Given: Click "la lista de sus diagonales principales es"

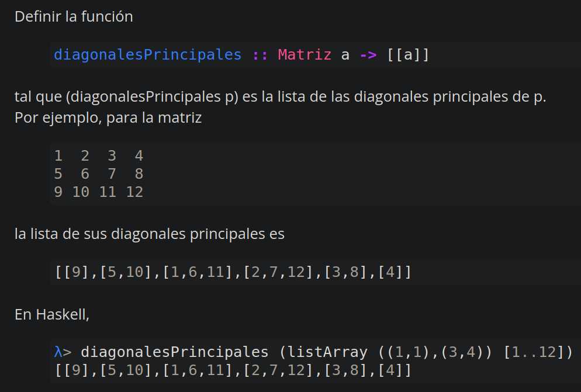Looking at the screenshot, I should point(150,234).
